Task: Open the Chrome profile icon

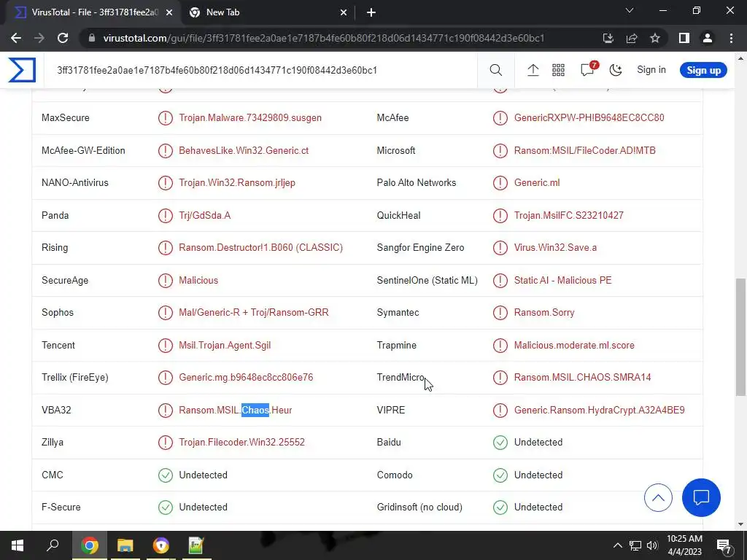Action: 708,38
